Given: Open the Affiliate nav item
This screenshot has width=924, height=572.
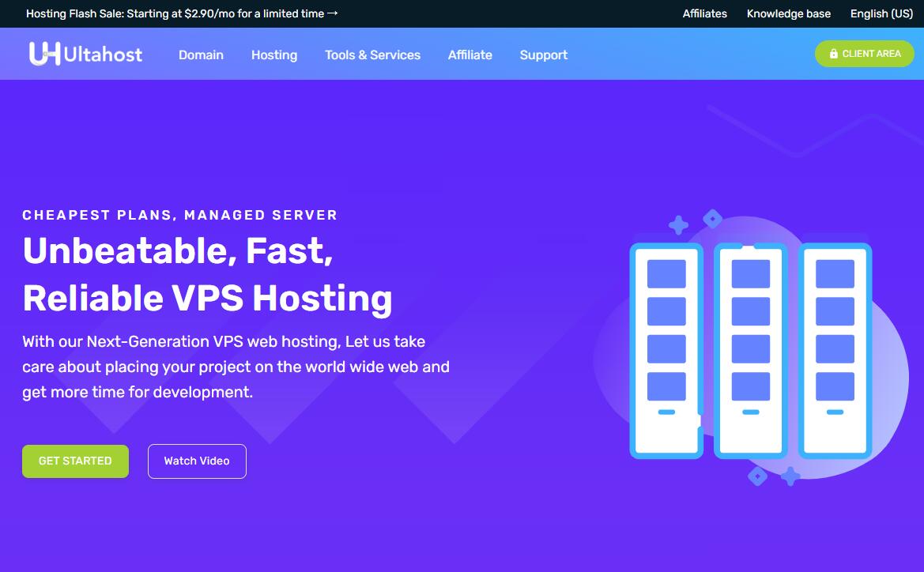Looking at the screenshot, I should [x=470, y=55].
